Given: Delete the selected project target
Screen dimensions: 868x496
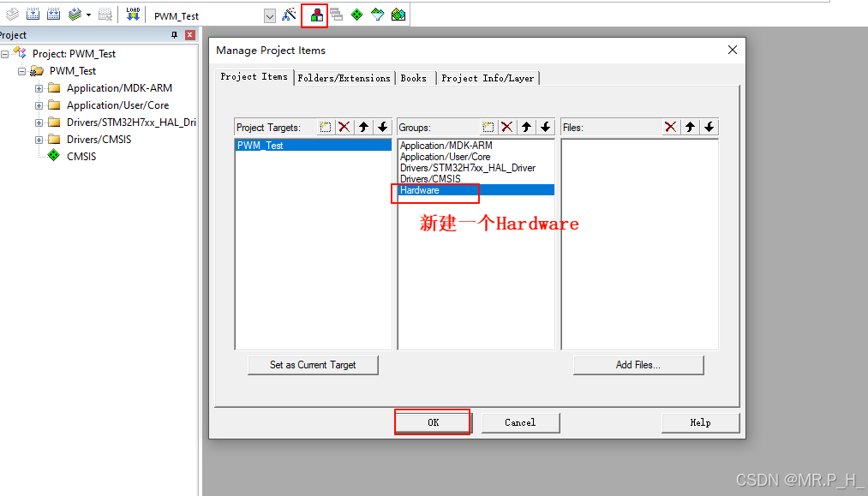Looking at the screenshot, I should coord(344,128).
